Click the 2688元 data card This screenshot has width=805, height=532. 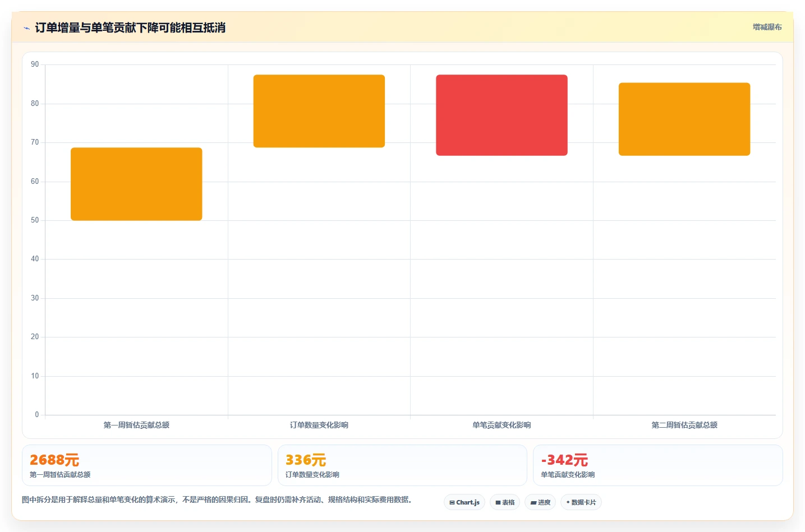click(147, 465)
